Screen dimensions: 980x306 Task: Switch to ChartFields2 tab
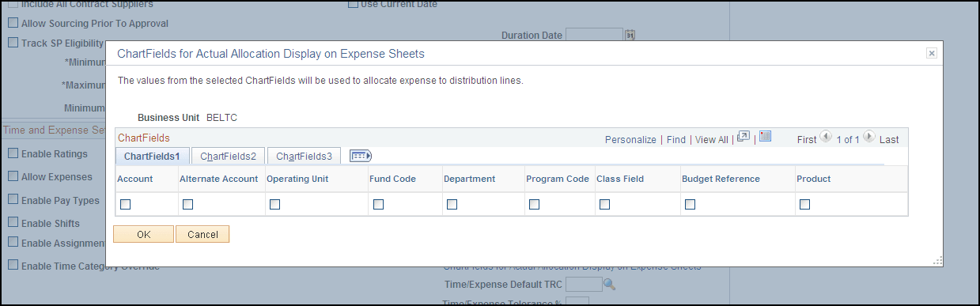[228, 157]
